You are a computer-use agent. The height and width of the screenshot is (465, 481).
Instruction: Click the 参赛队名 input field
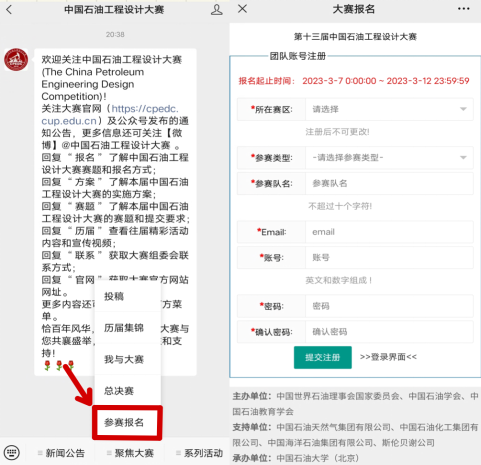[x=389, y=183]
